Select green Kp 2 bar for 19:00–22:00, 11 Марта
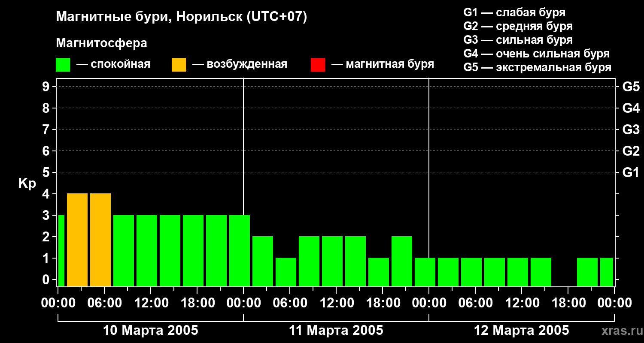This screenshot has height=343, width=644. coord(402,261)
